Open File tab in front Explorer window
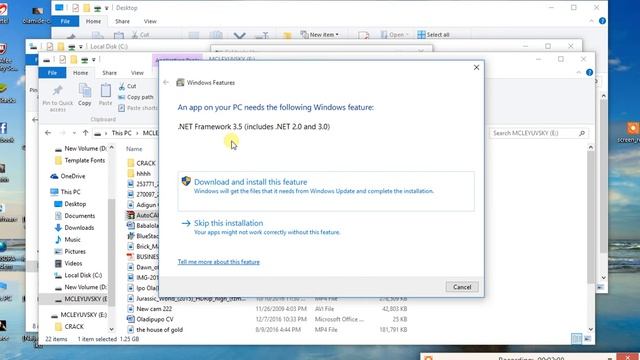The image size is (640, 360). pyautogui.click(x=52, y=73)
